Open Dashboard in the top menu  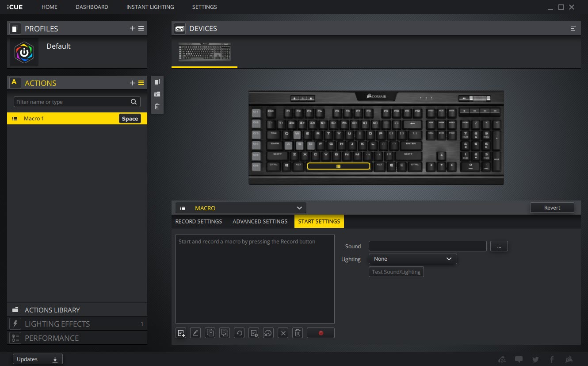click(x=92, y=7)
